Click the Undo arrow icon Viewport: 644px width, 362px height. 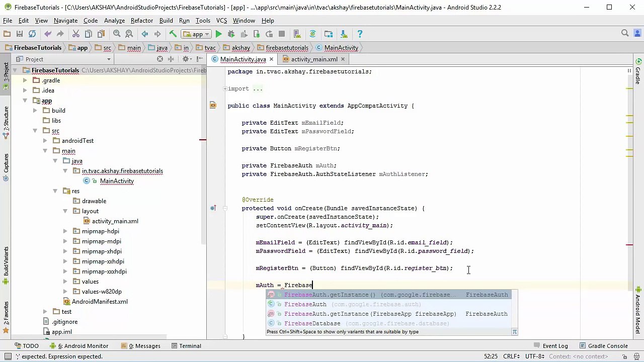[x=48, y=34]
